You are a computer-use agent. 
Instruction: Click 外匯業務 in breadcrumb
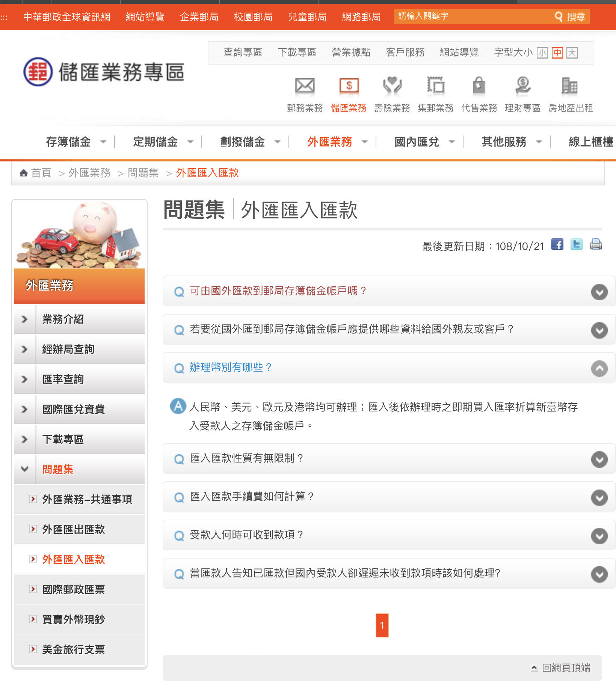[x=89, y=173]
